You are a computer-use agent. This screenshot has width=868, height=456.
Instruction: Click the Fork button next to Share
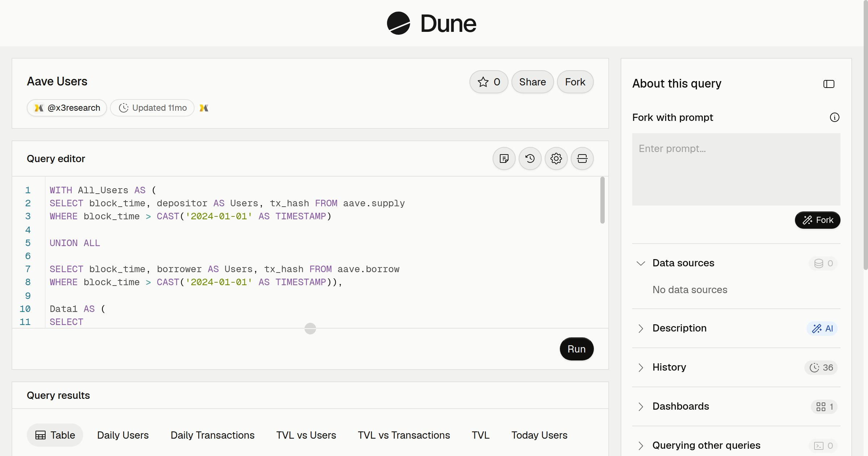[575, 82]
